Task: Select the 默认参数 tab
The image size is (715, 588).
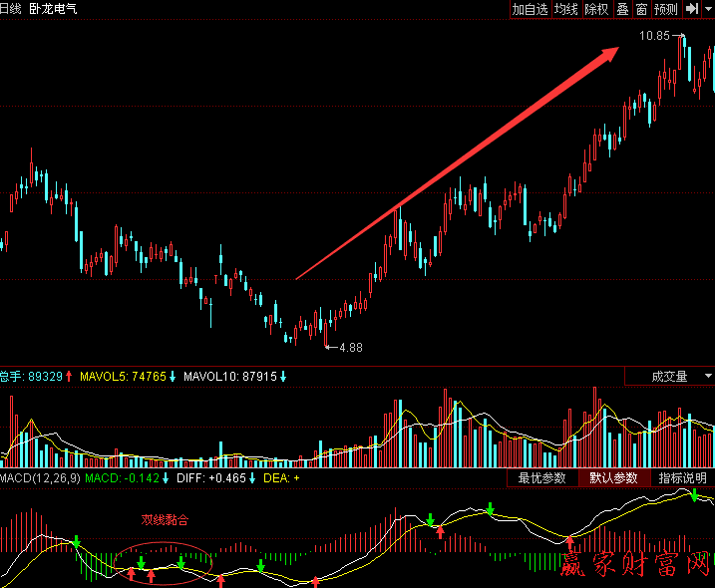Action: coord(612,478)
